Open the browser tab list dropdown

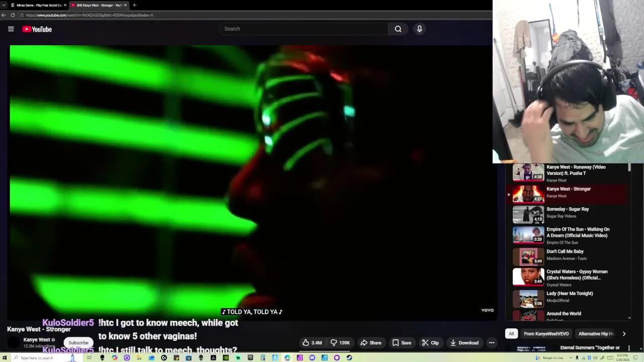pyautogui.click(x=4, y=5)
